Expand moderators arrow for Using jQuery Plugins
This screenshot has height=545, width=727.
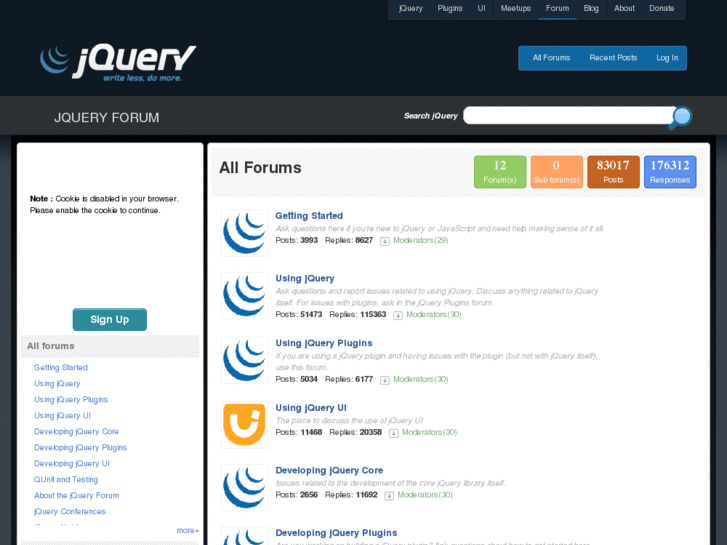point(385,380)
